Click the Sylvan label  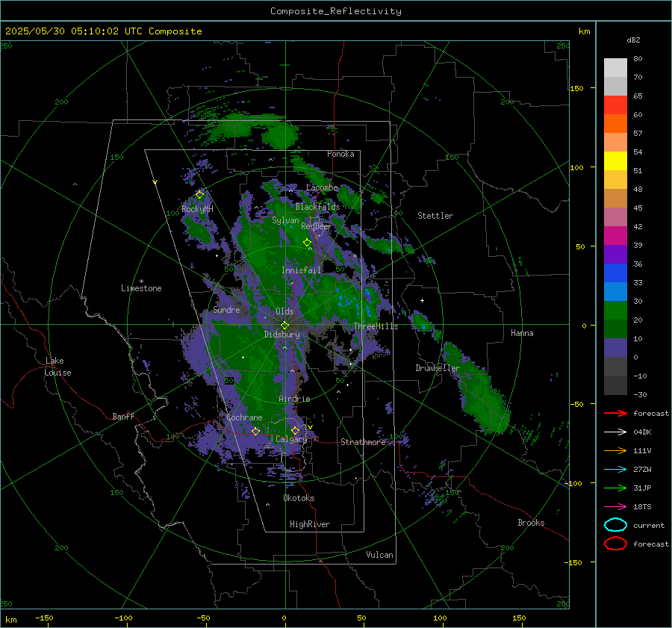click(285, 220)
